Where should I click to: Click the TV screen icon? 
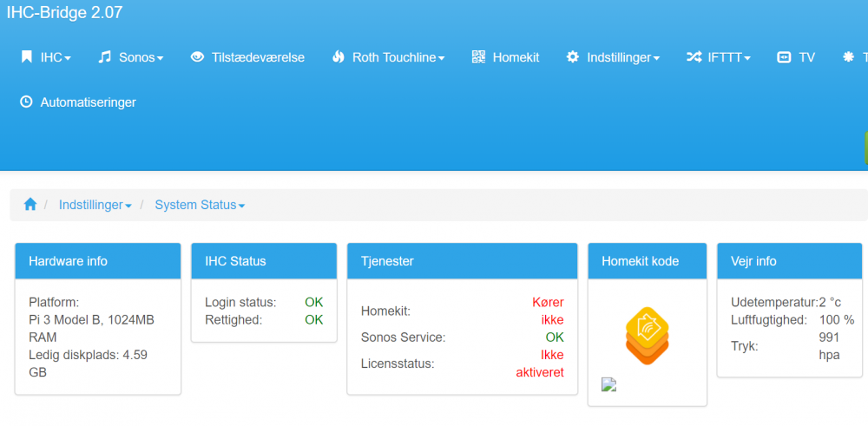coord(784,57)
